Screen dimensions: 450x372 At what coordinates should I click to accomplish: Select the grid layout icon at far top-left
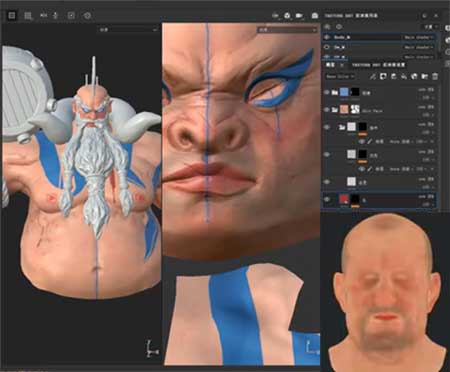[12, 15]
